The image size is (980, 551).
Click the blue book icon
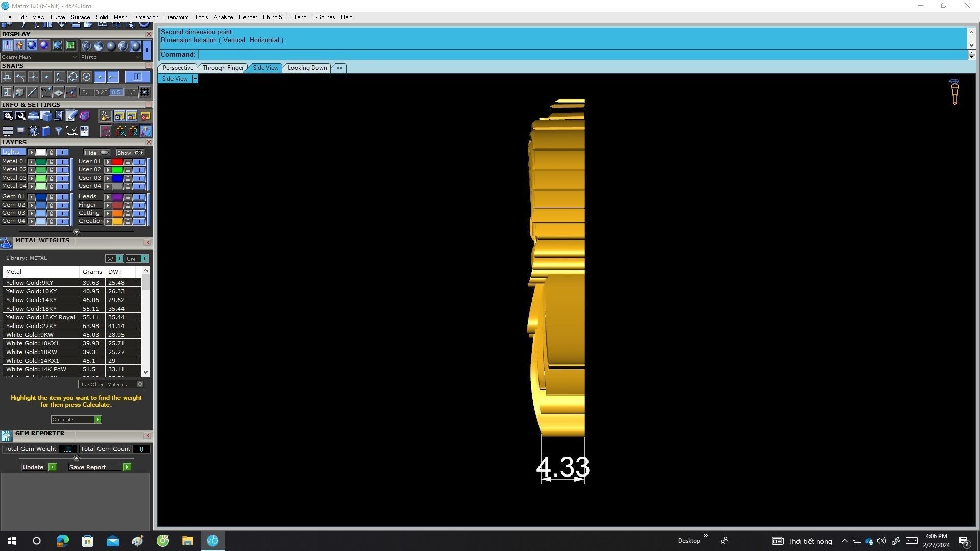46,131
